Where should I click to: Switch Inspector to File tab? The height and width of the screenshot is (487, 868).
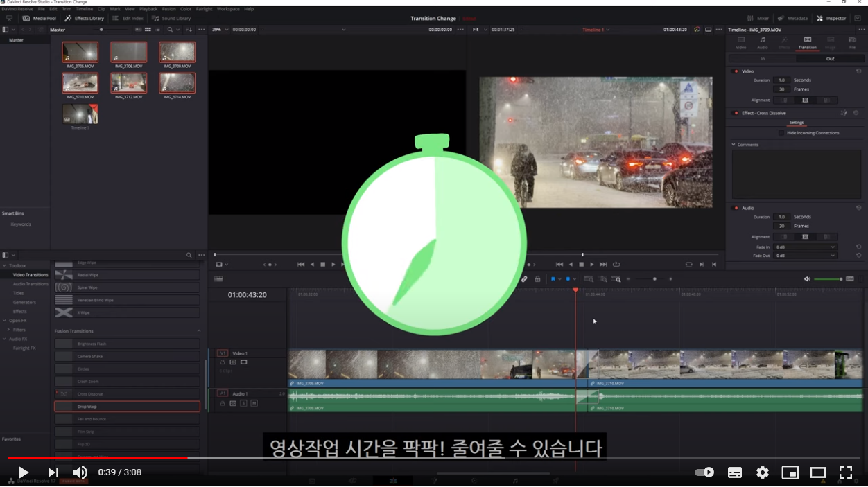pyautogui.click(x=852, y=43)
